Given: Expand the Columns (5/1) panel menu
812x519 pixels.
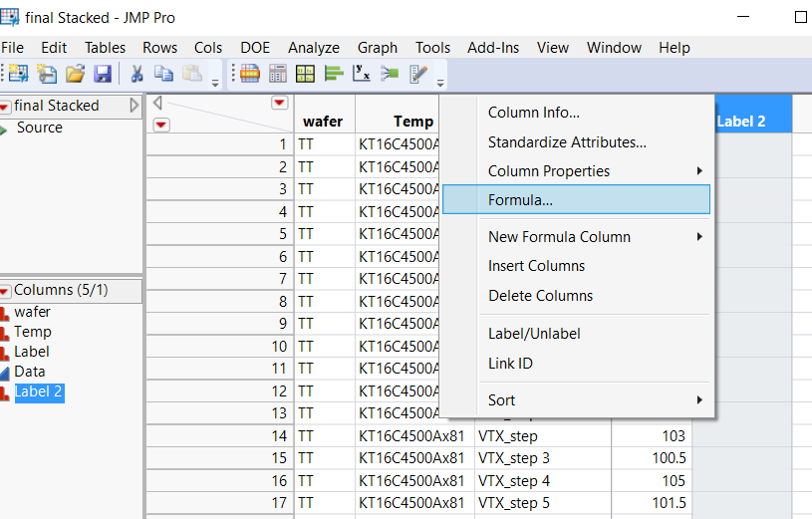Looking at the screenshot, I should tap(5, 291).
